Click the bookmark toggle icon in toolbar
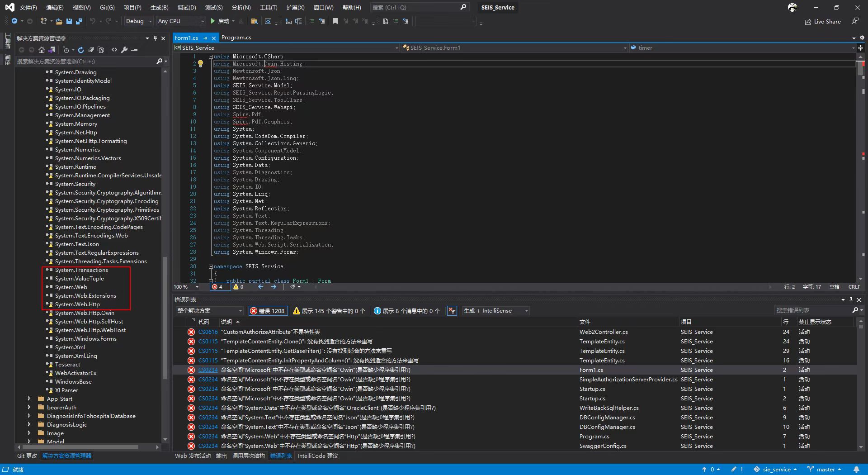Image resolution: width=868 pixels, height=475 pixels. pos(335,21)
